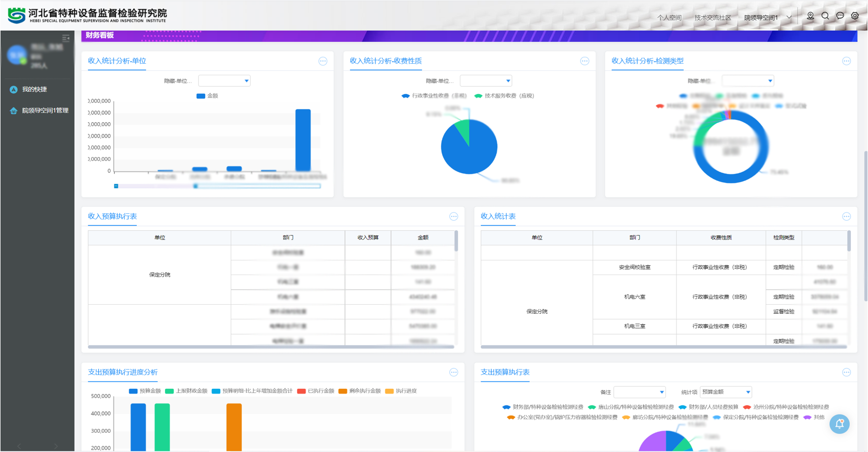
Task: Click the 我的快捷 compass icon in sidebar
Action: click(14, 90)
